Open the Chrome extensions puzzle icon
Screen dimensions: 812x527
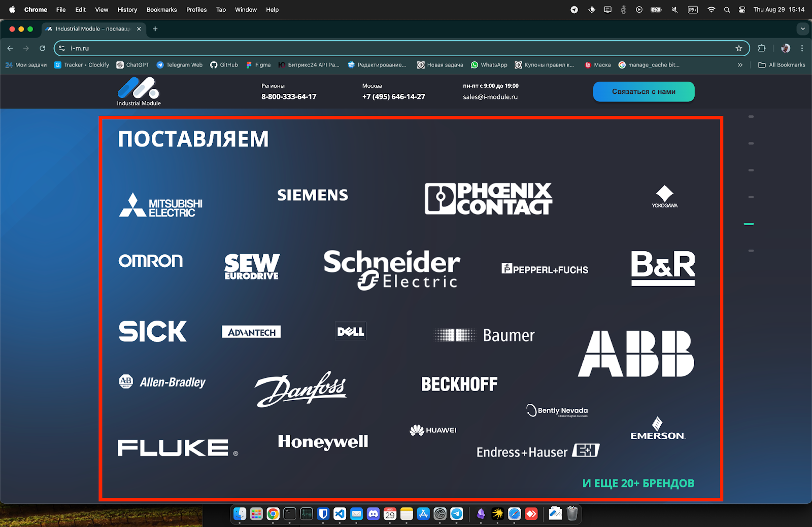tap(762, 48)
